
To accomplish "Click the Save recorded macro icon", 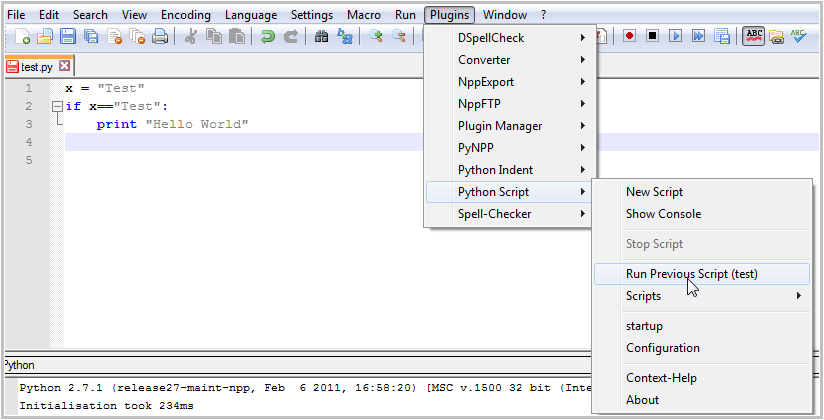I will pos(722,36).
